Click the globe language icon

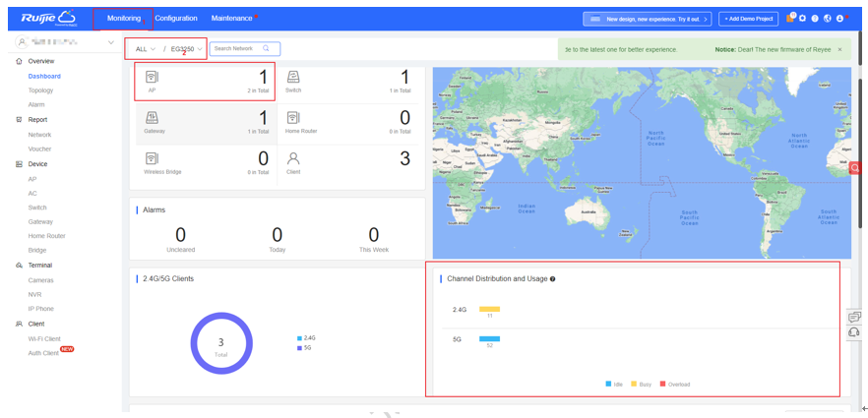828,19
